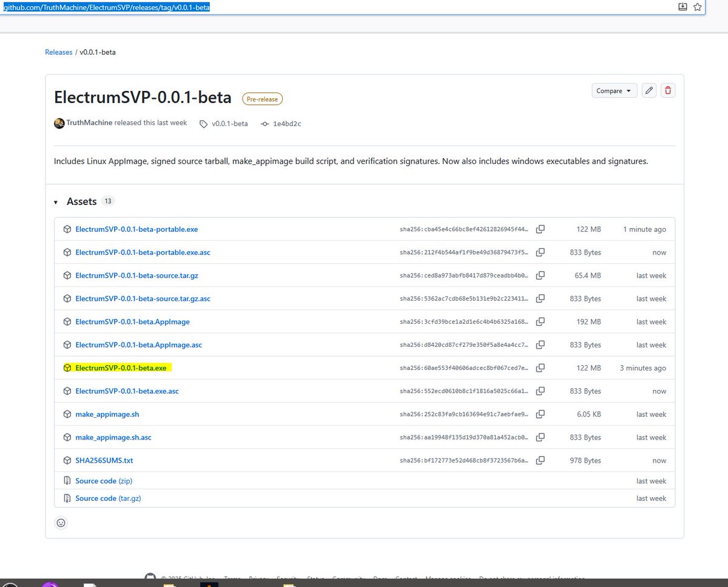Copy sha256 of beta-source.tar.gz.asc
This screenshot has height=587, width=728.
coord(540,298)
